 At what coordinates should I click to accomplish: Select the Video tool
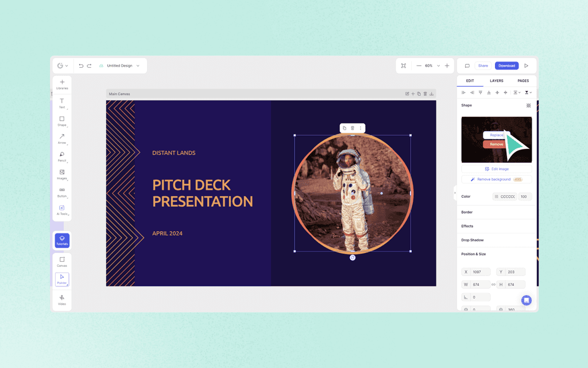pyautogui.click(x=61, y=298)
